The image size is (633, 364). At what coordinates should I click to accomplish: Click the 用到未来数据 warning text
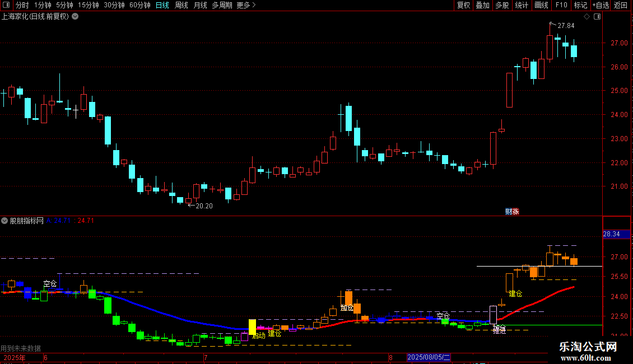21,348
